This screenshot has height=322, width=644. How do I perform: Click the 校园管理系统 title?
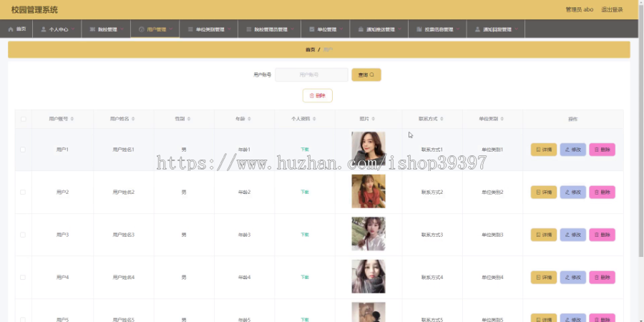pyautogui.click(x=34, y=10)
